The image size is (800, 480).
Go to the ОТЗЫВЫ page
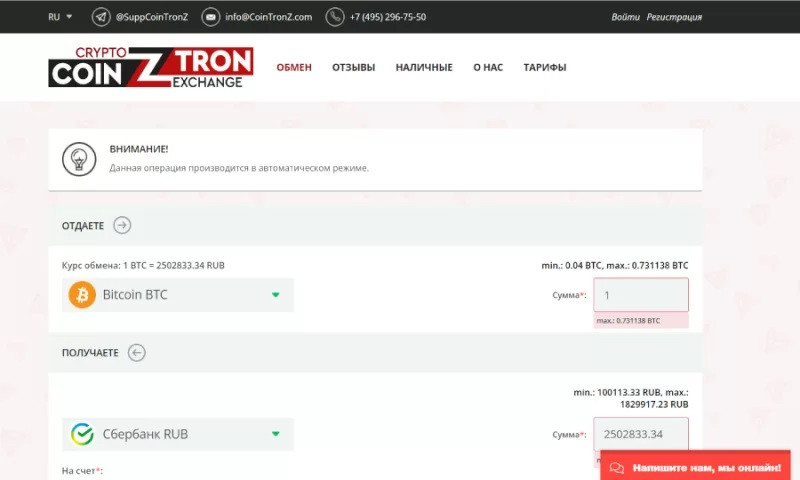pyautogui.click(x=353, y=68)
